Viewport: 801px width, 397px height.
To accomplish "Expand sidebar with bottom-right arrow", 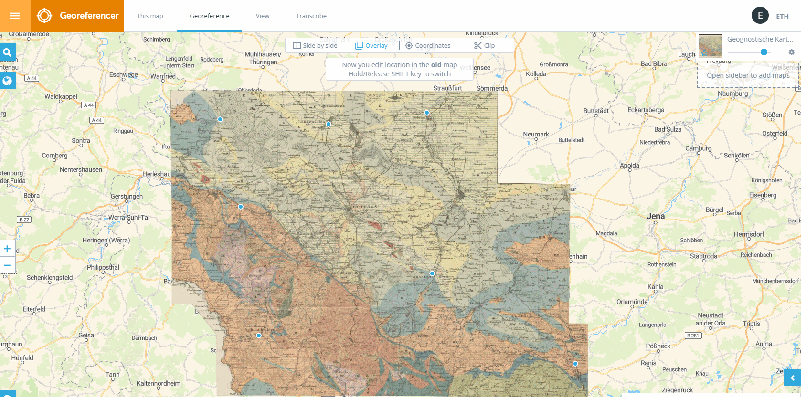I will pyautogui.click(x=792, y=378).
